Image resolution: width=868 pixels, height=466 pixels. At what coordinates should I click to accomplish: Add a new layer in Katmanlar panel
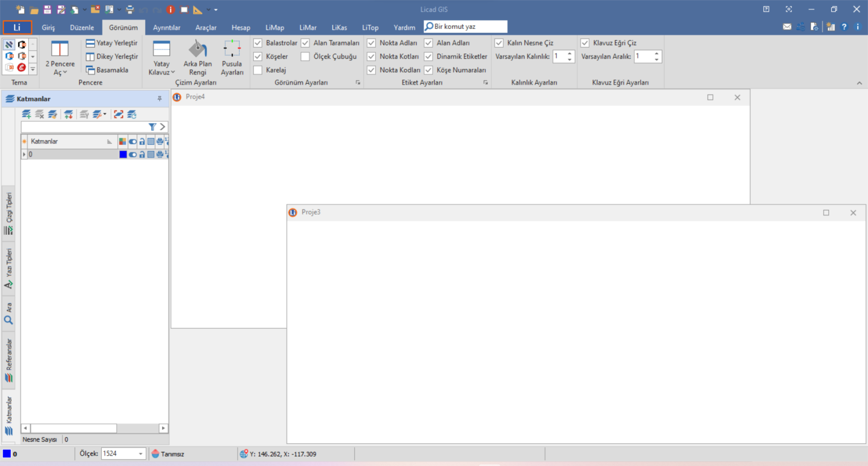click(26, 114)
